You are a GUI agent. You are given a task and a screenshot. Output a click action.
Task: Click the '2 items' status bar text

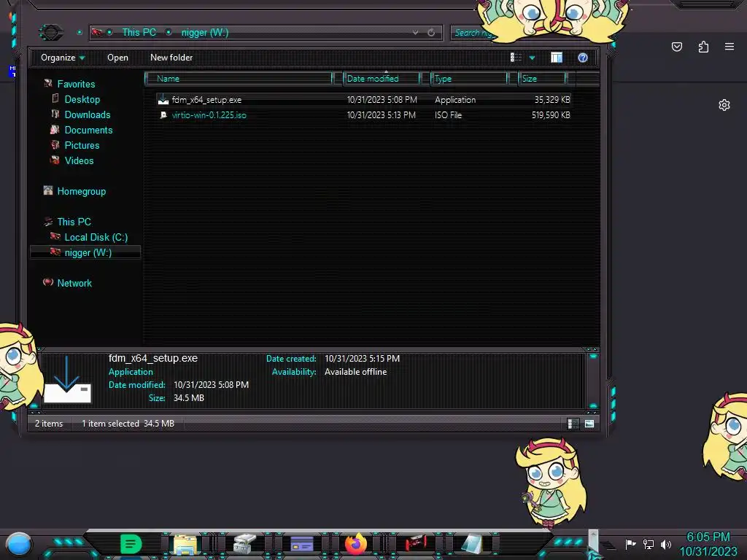coord(49,424)
